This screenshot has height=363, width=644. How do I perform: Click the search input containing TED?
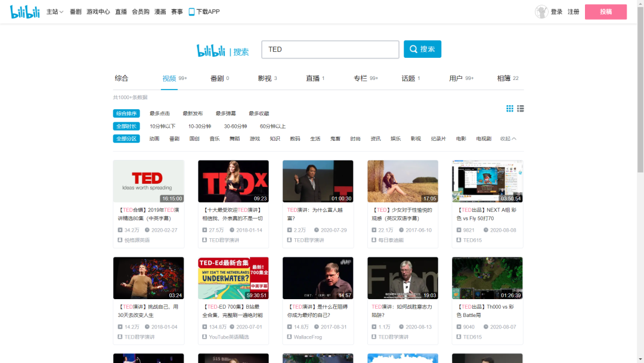coord(330,50)
